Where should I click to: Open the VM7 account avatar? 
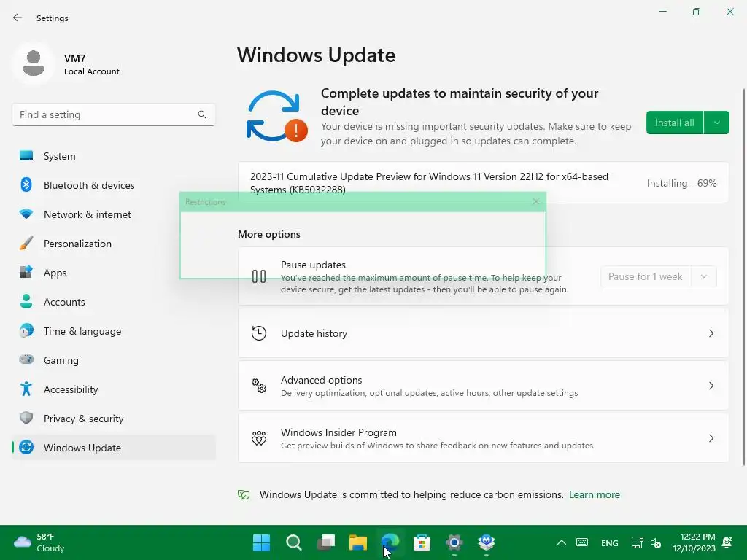[x=34, y=64]
